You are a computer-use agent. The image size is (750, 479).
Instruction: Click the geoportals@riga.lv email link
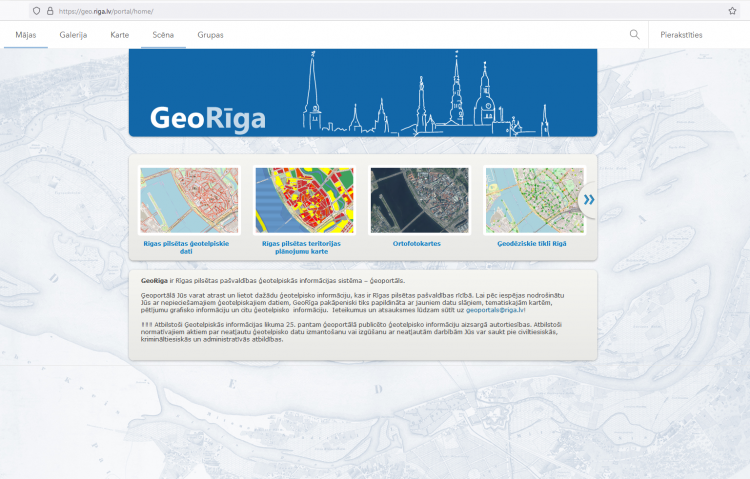(495, 310)
